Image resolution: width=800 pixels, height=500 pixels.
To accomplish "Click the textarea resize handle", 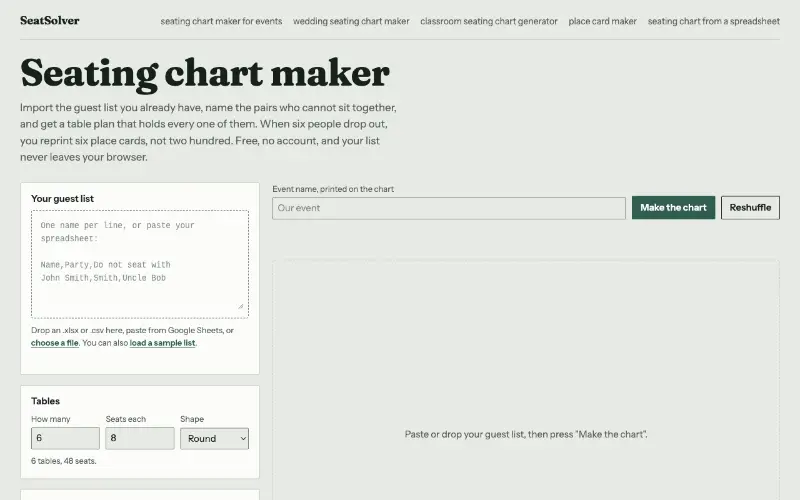I will click(x=241, y=306).
